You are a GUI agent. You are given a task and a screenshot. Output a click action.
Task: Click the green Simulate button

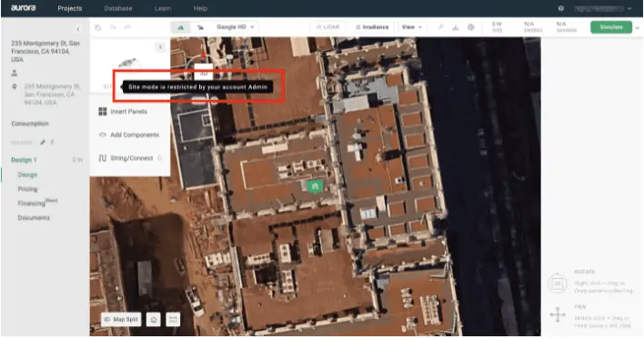pos(611,27)
